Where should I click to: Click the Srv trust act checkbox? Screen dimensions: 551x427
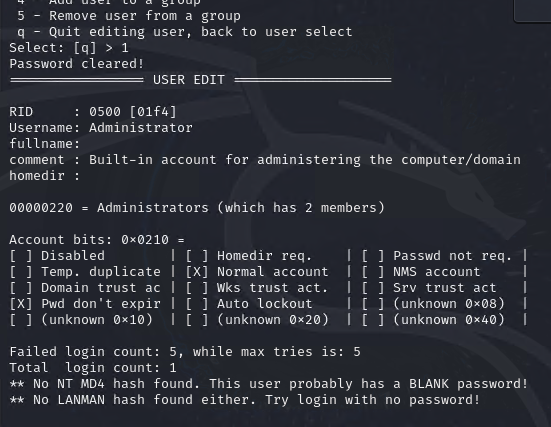pos(373,288)
